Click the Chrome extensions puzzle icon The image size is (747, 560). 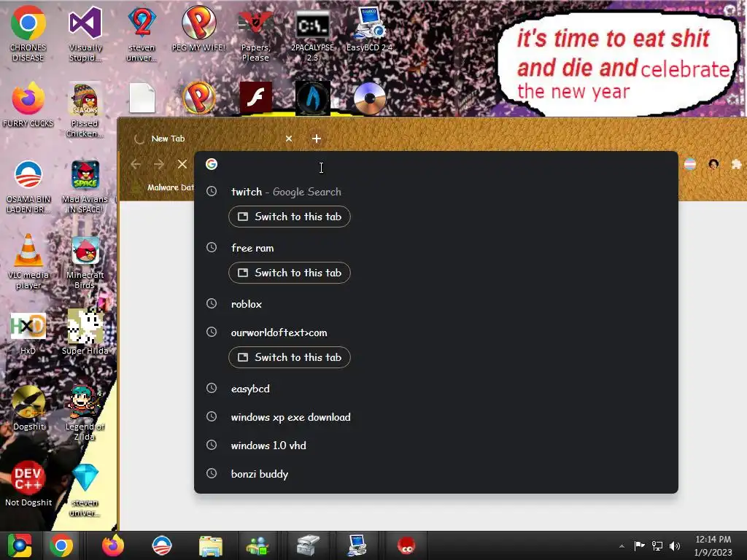point(736,164)
